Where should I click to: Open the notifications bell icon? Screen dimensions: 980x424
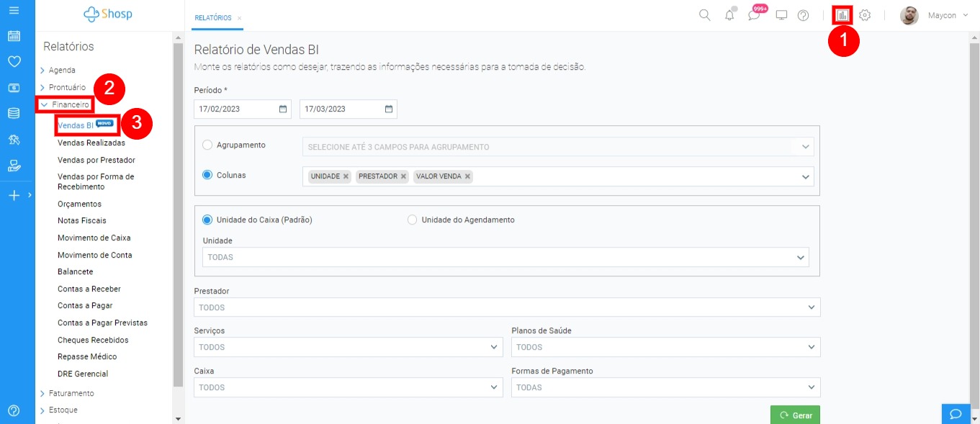(730, 15)
